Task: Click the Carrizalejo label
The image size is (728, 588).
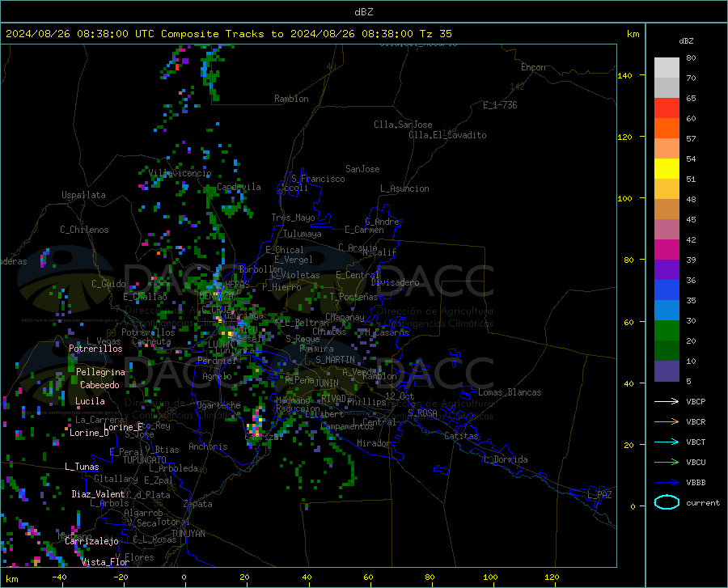Action: point(91,541)
